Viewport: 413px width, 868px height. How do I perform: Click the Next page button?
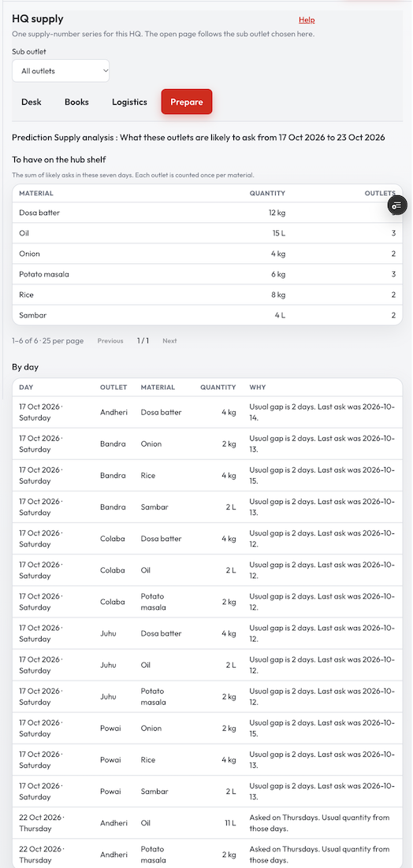170,341
